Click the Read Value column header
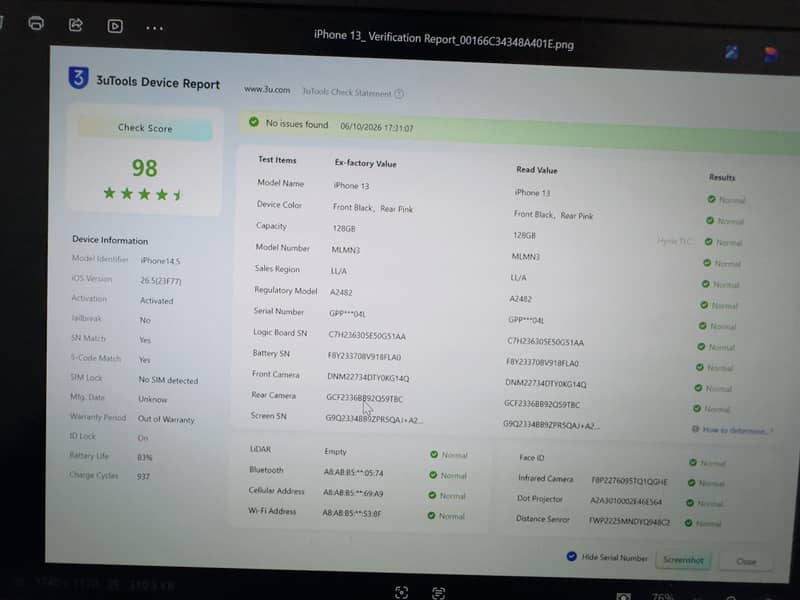800x600 pixels. (x=536, y=170)
